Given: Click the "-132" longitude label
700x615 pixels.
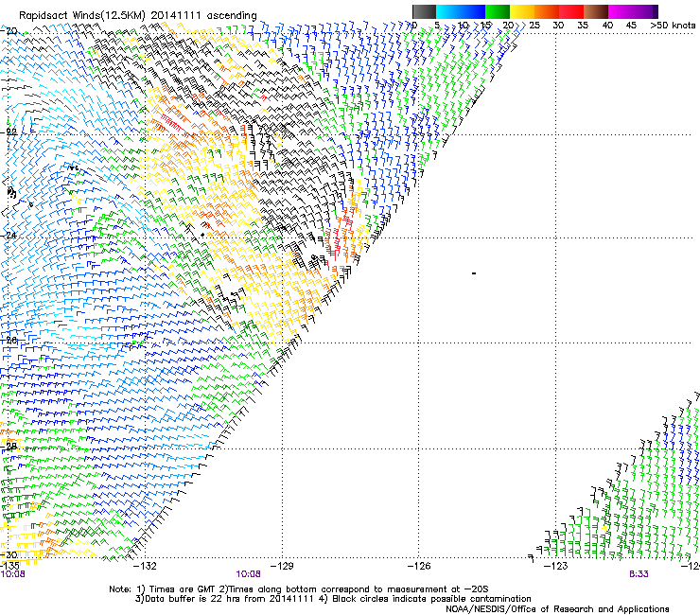Looking at the screenshot, I should coord(145,567).
